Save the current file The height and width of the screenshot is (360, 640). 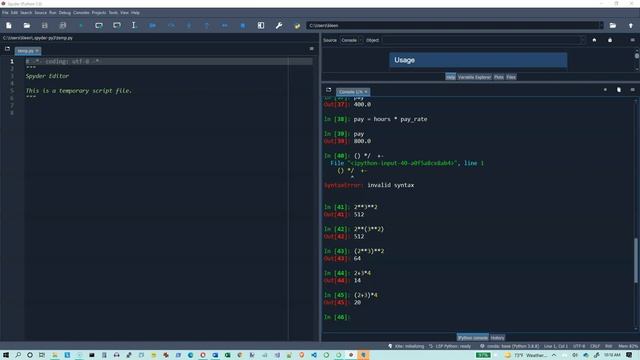point(44,25)
